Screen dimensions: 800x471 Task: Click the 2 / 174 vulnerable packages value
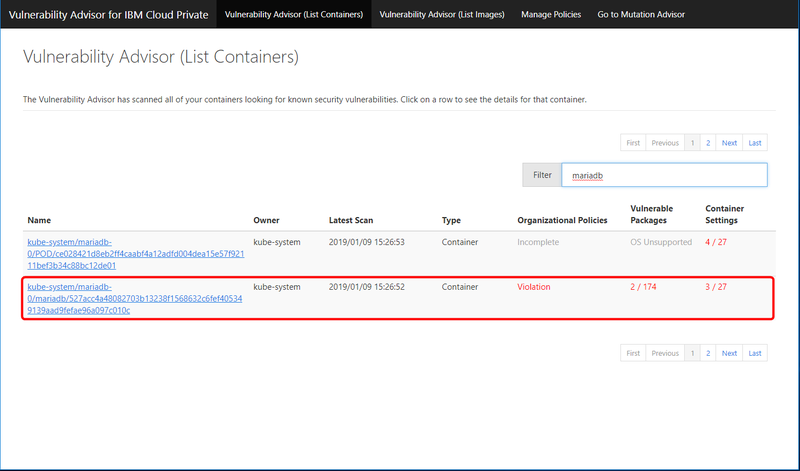643,287
